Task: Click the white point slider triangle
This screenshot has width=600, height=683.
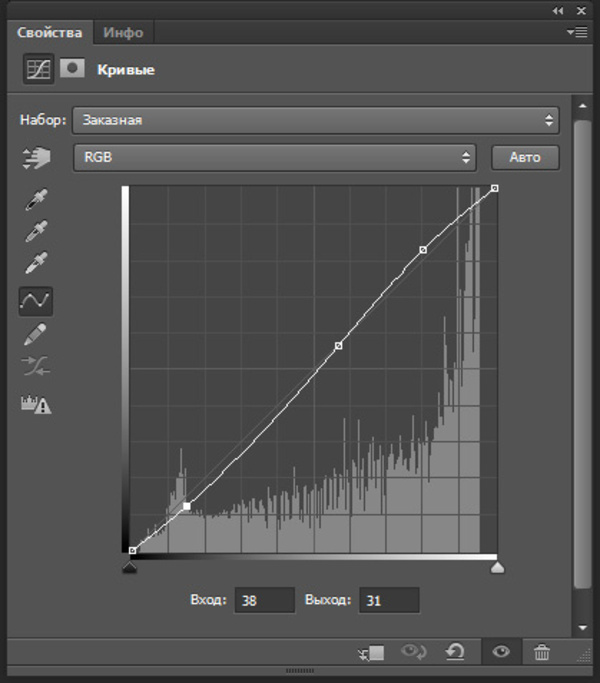Action: click(497, 568)
